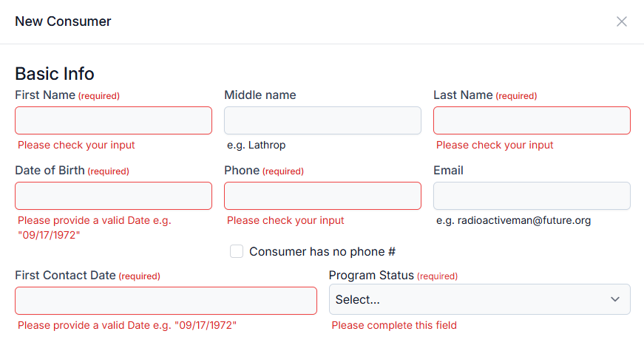
Task: Open the Program Status Select dropdown
Action: pos(466,299)
